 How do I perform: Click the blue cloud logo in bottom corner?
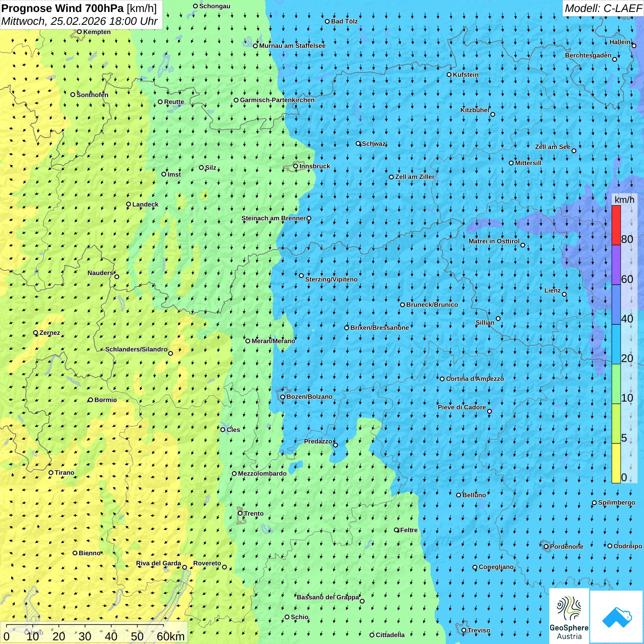point(616,616)
